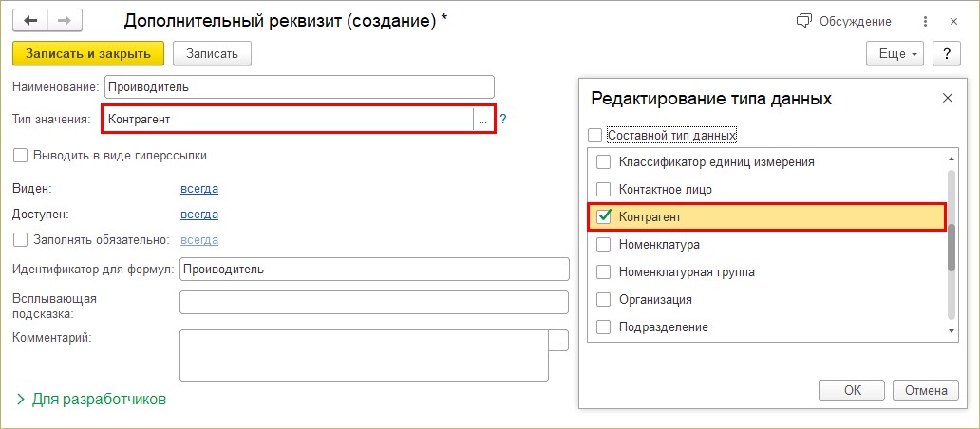Open the Еще dropdown menu
980x429 pixels.
[x=896, y=54]
